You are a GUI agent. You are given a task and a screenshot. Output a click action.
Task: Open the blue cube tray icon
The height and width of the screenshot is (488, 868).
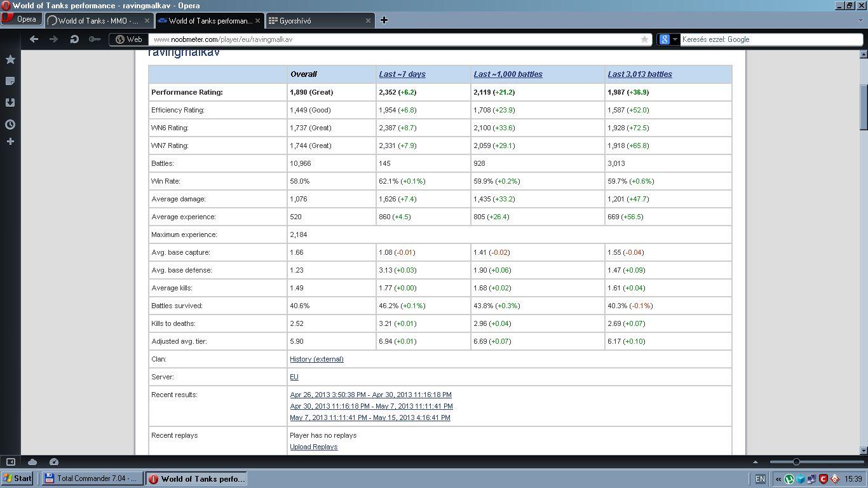(x=801, y=479)
